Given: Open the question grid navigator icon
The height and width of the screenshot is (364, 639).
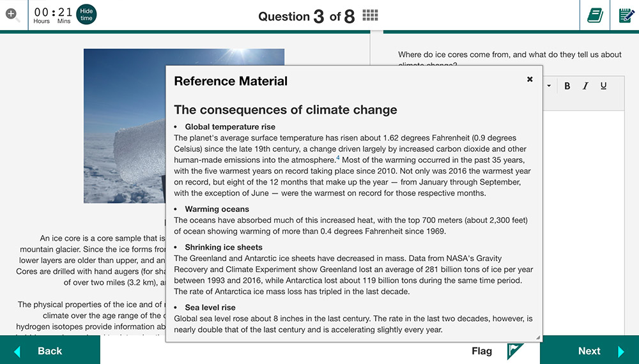Looking at the screenshot, I should pyautogui.click(x=370, y=15).
